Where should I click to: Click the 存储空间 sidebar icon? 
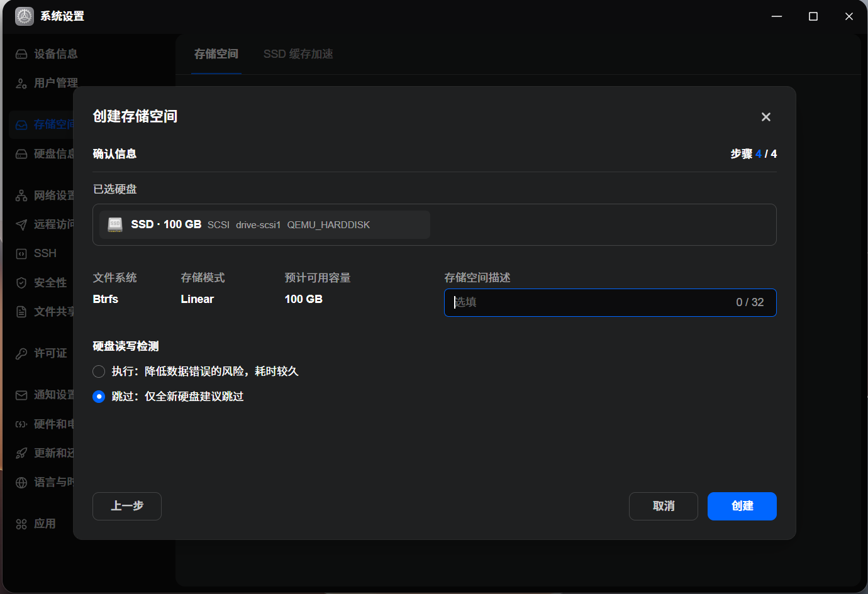pyautogui.click(x=21, y=124)
